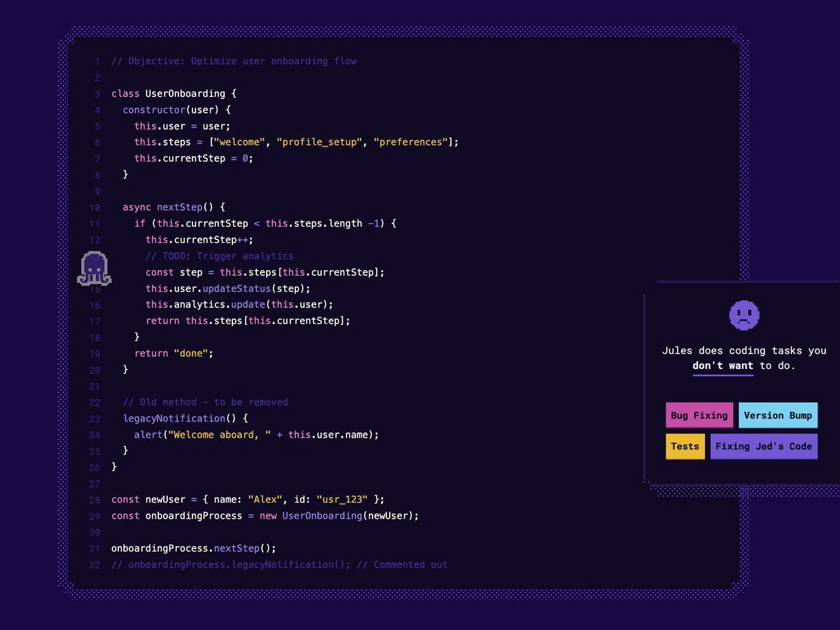Click the "// Old method - to be removed" comment
Image resolution: width=840 pixels, height=630 pixels.
click(205, 402)
